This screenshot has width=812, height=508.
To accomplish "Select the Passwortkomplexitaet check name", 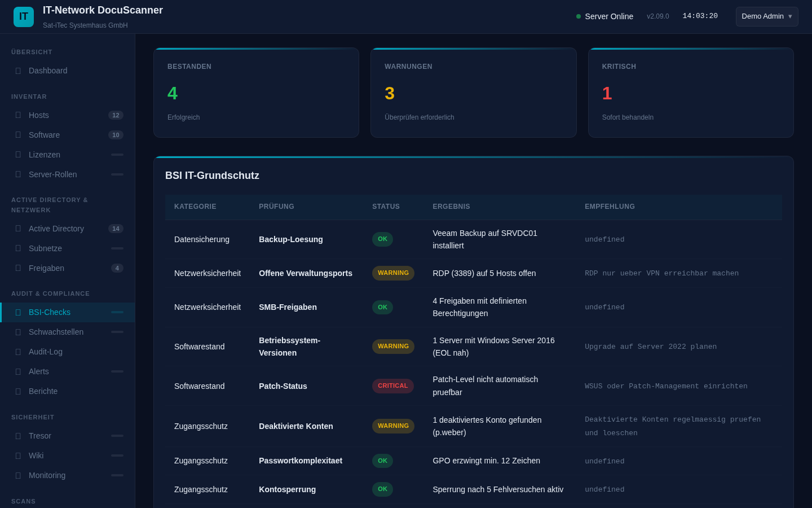I will click(301, 461).
